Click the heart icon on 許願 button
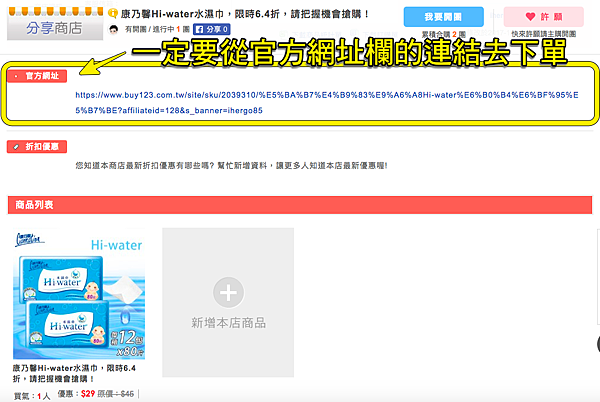 (x=530, y=16)
